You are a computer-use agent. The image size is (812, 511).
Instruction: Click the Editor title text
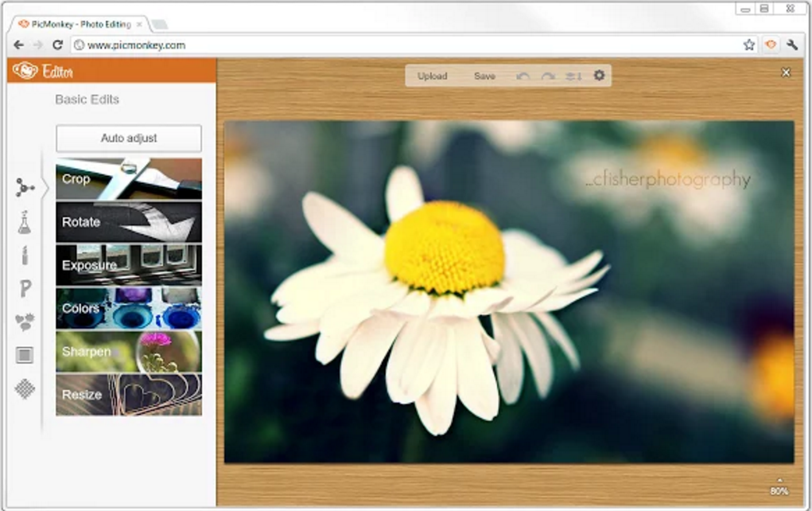57,71
